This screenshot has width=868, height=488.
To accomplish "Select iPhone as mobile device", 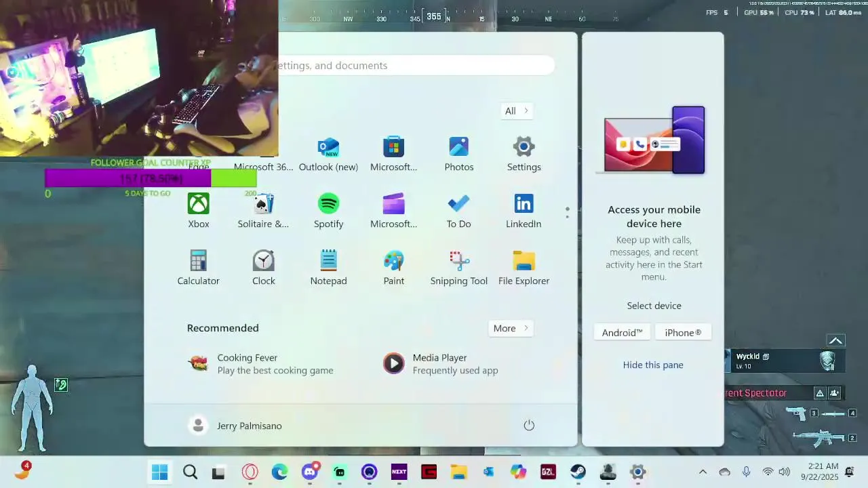I will pos(683,333).
